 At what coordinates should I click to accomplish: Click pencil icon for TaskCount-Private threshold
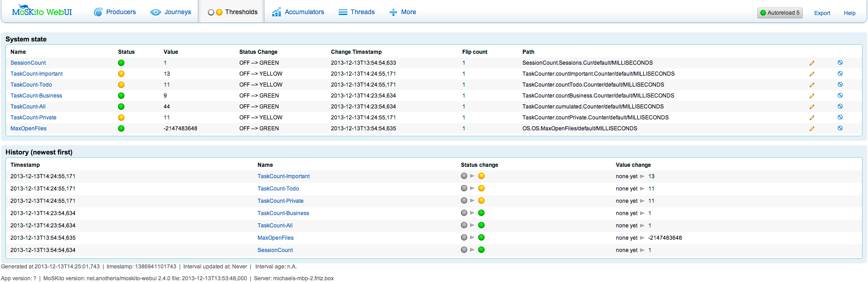tap(812, 118)
